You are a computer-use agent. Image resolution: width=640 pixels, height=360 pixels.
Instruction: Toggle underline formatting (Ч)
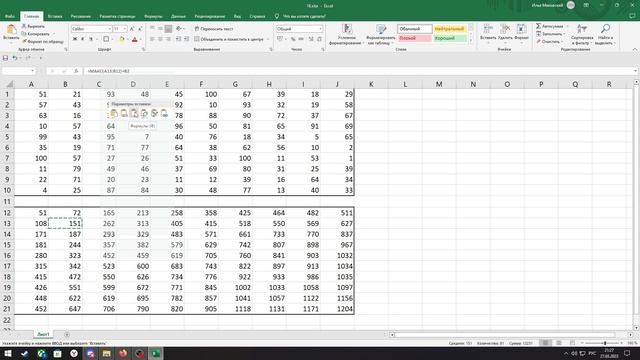click(x=91, y=39)
